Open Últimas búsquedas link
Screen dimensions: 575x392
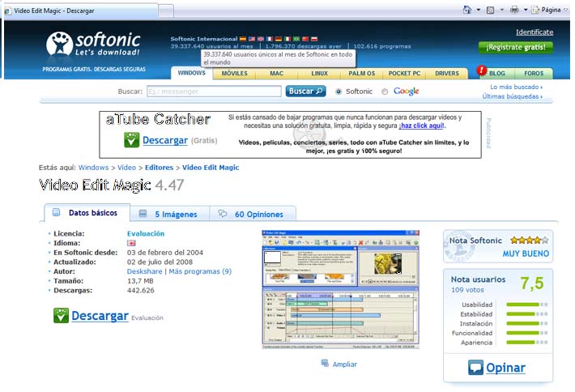[x=512, y=96]
